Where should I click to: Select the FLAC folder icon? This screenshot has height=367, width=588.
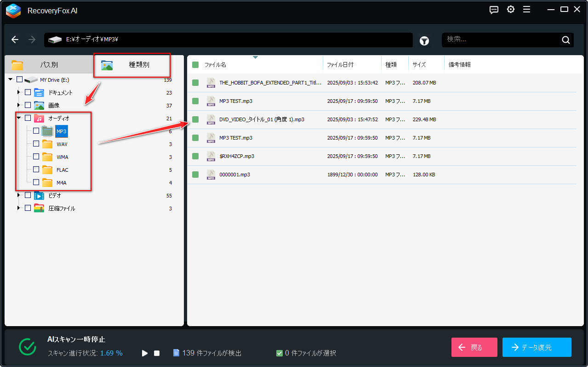click(x=47, y=169)
